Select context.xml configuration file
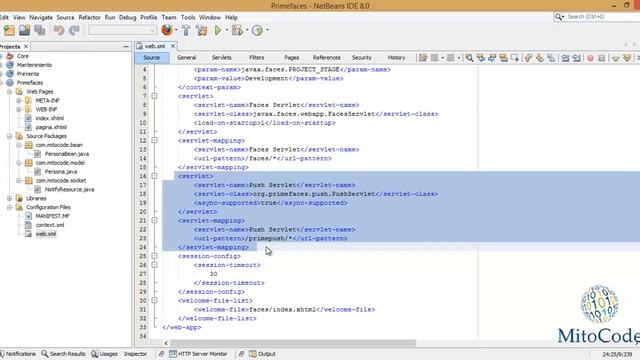 point(49,225)
